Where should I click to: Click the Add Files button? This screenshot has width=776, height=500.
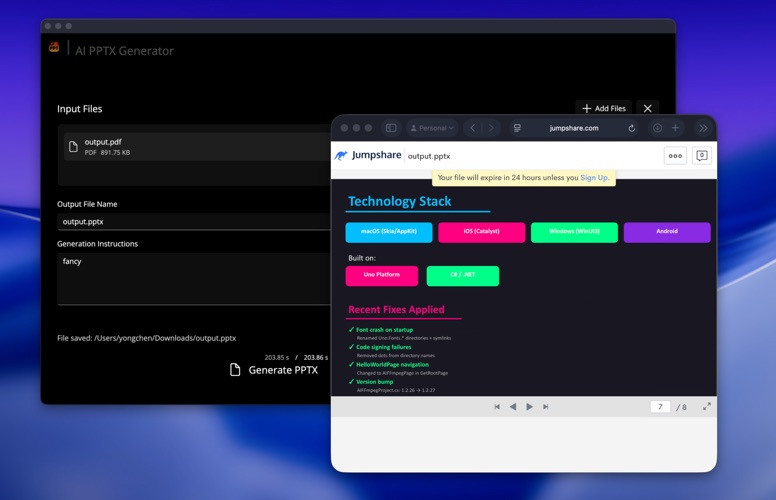pos(603,108)
